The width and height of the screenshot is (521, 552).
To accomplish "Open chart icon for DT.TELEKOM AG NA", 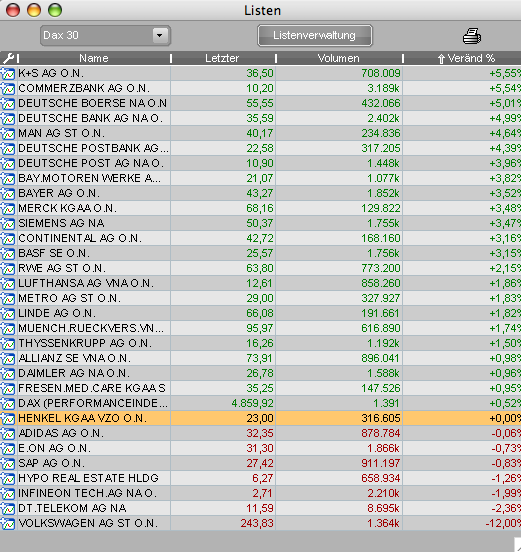I will click(8, 508).
